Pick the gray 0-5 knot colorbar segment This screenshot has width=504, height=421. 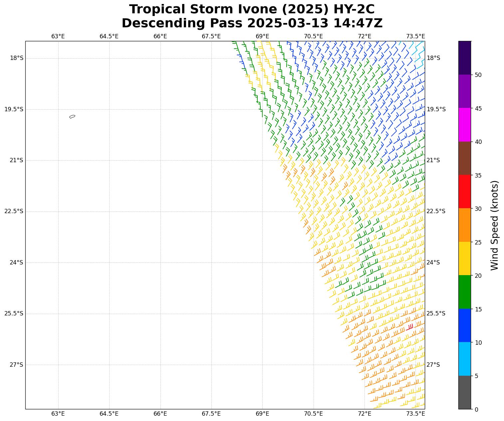click(464, 392)
